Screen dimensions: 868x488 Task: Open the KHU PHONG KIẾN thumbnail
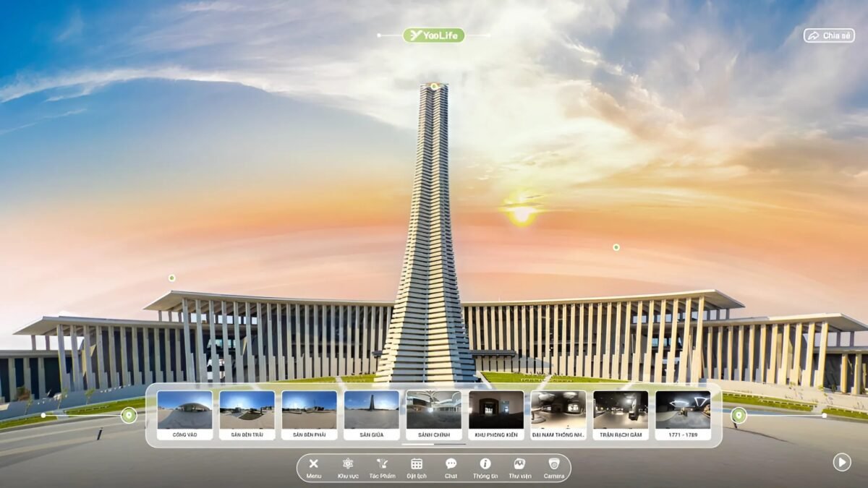click(496, 415)
